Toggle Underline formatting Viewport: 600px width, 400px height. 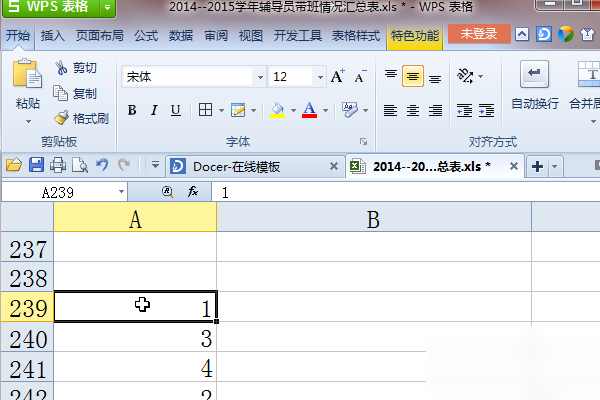pyautogui.click(x=176, y=110)
